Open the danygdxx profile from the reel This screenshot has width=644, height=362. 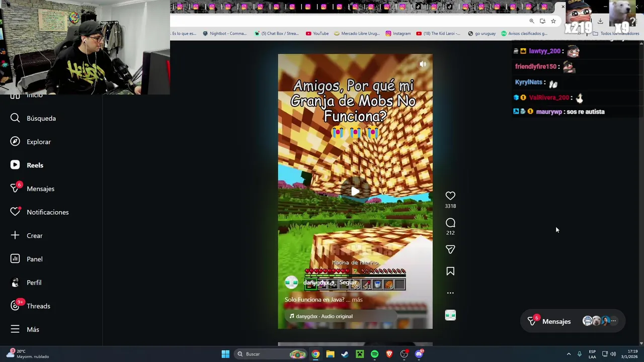pyautogui.click(x=316, y=283)
